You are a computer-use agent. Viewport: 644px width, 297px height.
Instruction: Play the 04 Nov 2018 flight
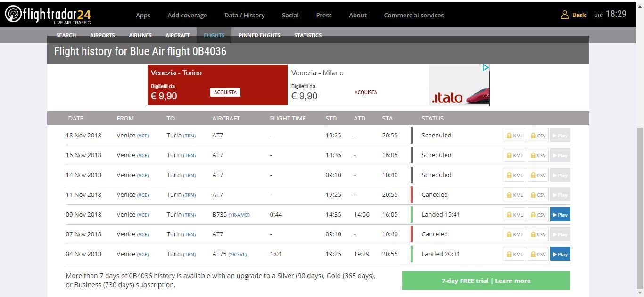click(560, 254)
